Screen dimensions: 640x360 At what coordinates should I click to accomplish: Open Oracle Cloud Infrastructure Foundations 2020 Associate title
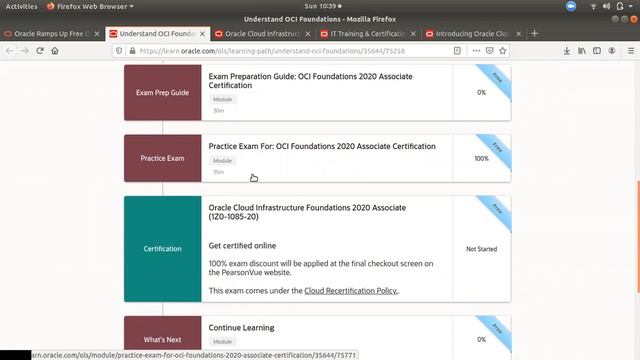point(307,212)
